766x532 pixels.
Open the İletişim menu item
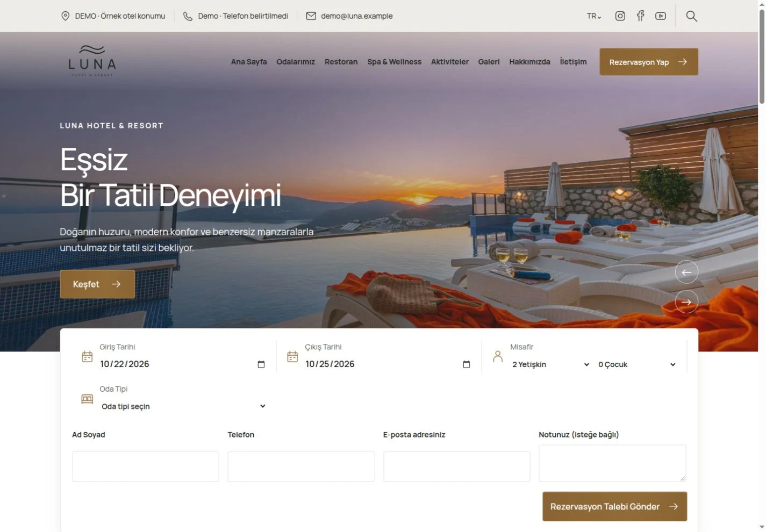[574, 62]
